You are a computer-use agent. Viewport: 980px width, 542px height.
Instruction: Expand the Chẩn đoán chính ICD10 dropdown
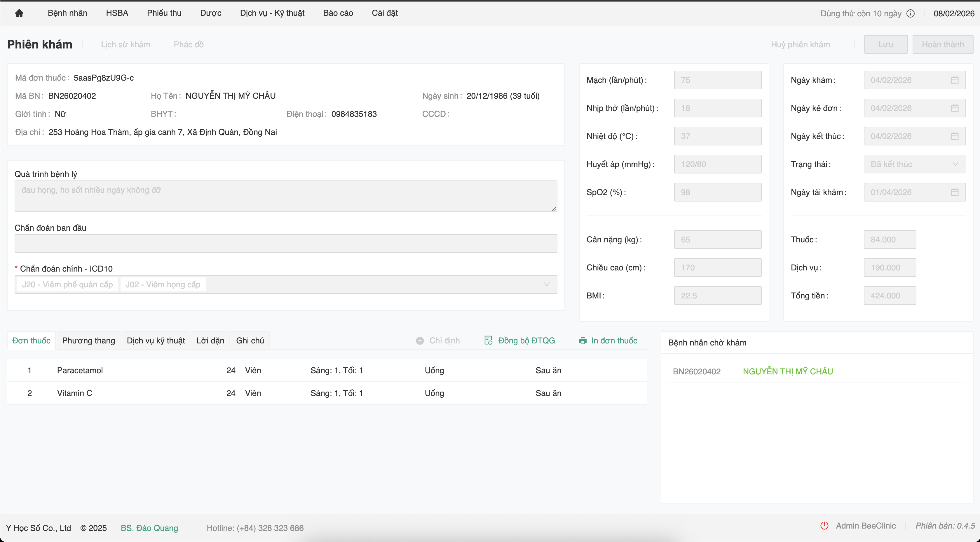coord(547,284)
